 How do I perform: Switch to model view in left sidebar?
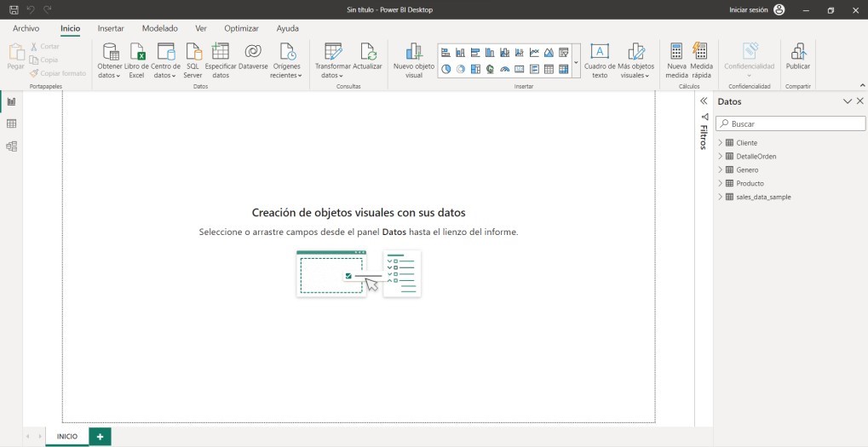pyautogui.click(x=11, y=146)
